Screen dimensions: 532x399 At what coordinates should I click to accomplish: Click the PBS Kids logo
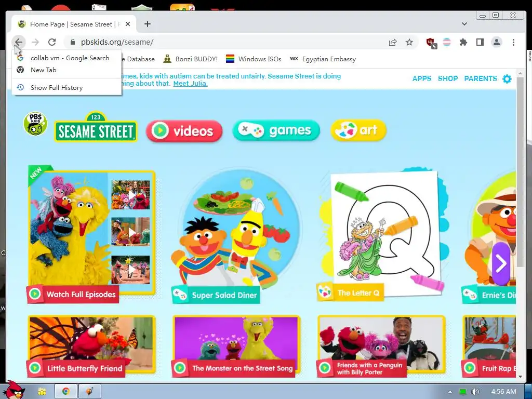(35, 124)
